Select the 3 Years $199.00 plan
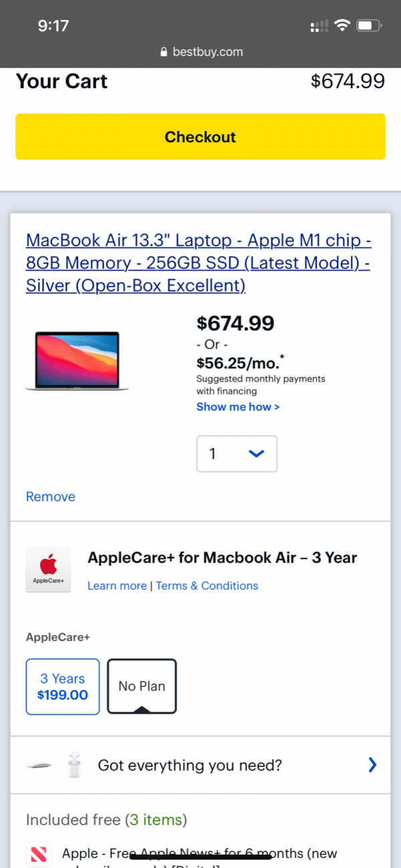Viewport: 401px width, 868px height. pos(63,687)
